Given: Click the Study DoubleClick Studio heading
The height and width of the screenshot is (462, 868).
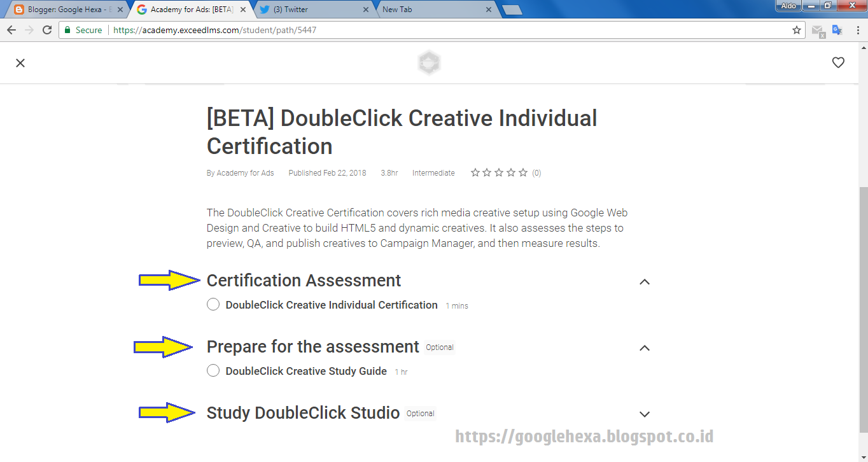Looking at the screenshot, I should [303, 413].
